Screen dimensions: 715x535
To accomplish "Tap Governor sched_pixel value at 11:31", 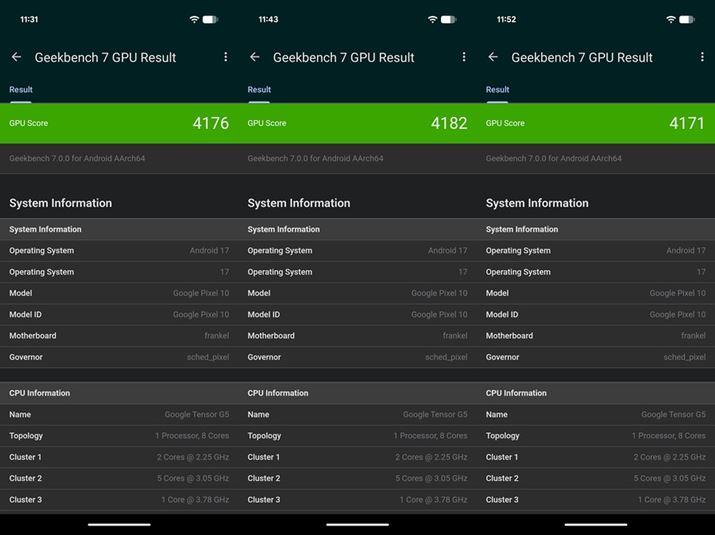I will [x=208, y=357].
